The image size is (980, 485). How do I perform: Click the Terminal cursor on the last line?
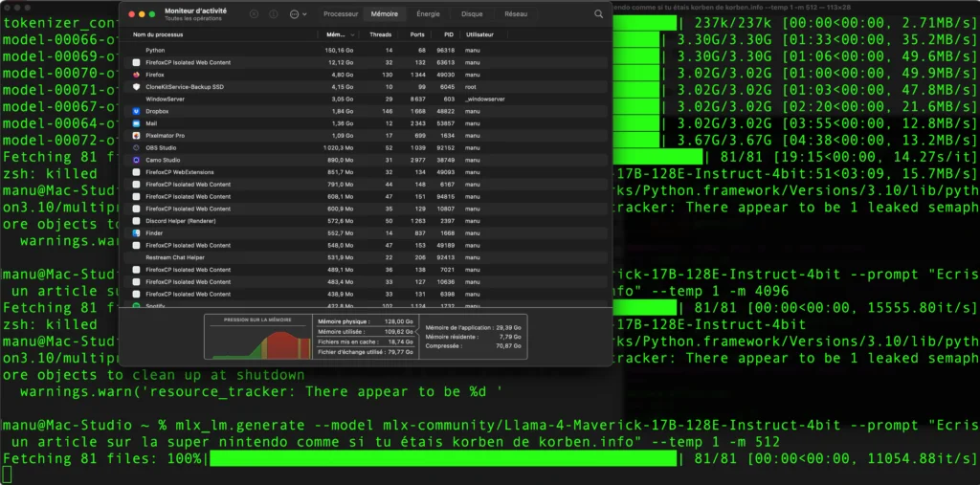(x=7, y=475)
